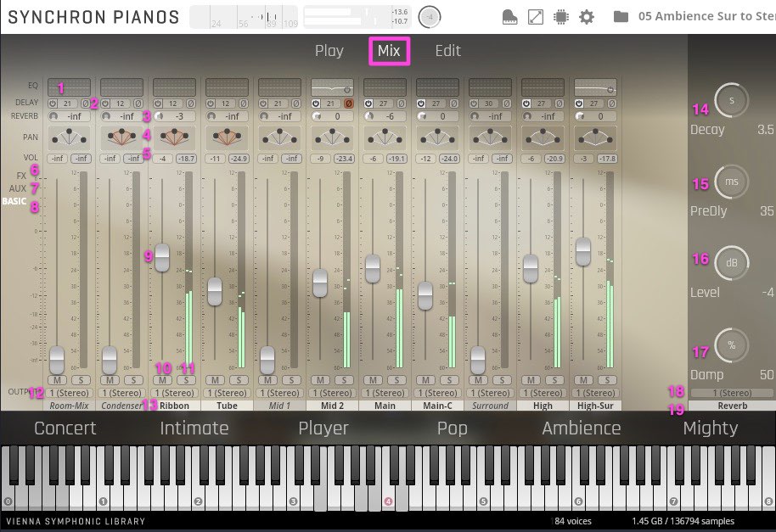Click the Ribbon volume value -4
The width and height of the screenshot is (776, 532).
[162, 159]
